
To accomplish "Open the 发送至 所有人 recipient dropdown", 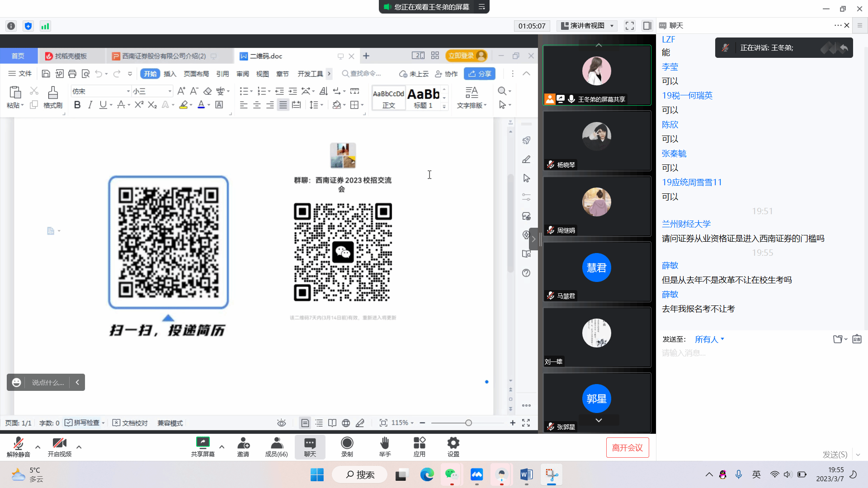I will pyautogui.click(x=709, y=339).
